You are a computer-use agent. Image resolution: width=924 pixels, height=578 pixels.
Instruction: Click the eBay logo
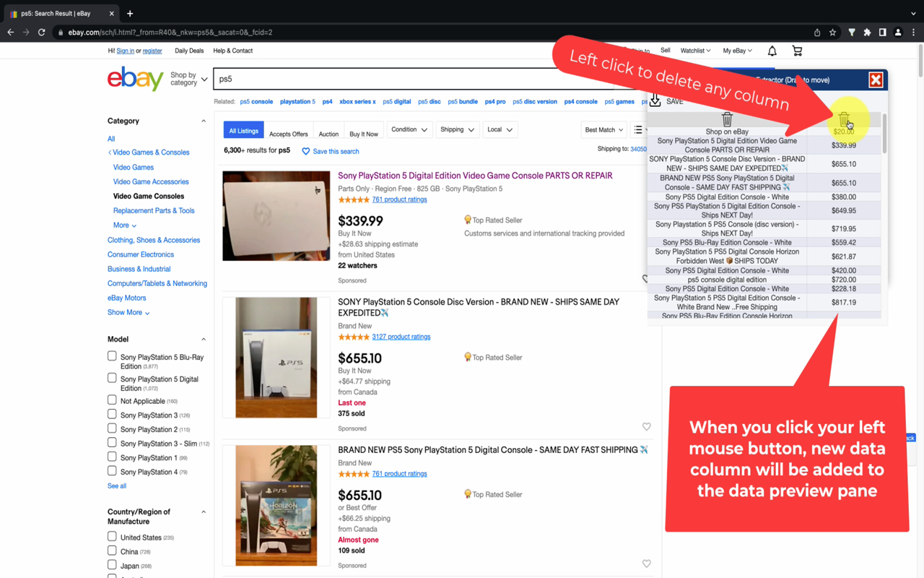(135, 78)
